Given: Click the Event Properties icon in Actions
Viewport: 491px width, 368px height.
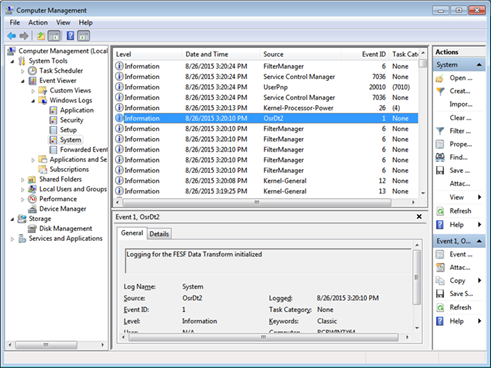Looking at the screenshot, I should pos(440,254).
